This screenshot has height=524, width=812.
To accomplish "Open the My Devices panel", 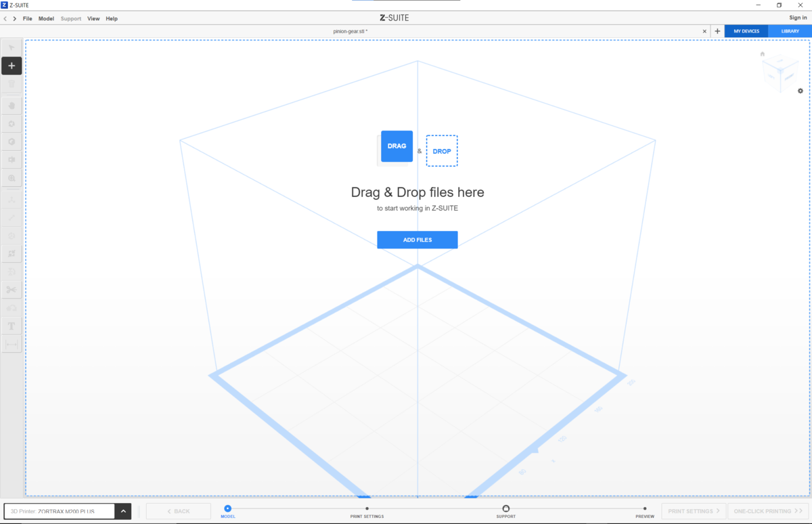I will coord(746,31).
